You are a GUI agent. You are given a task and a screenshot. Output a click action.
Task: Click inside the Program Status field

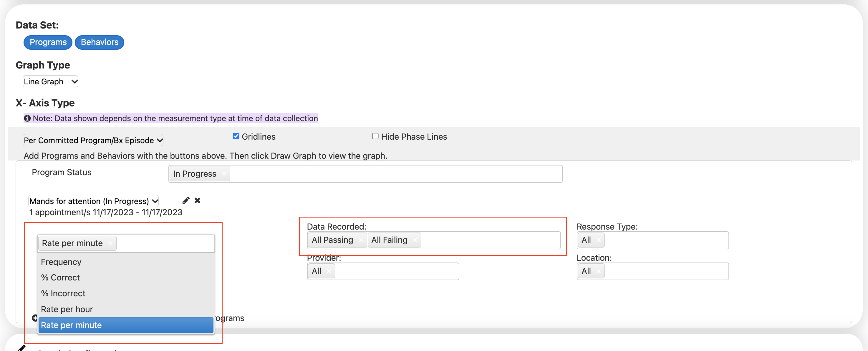coord(394,174)
